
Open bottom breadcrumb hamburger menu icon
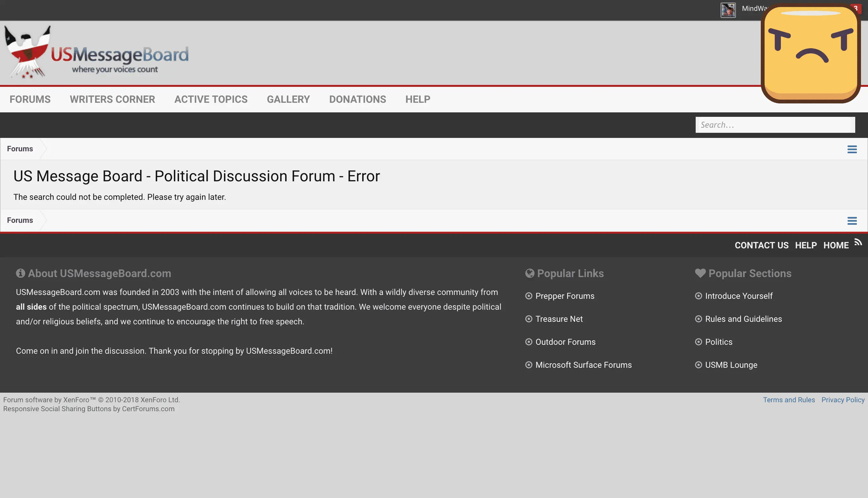(852, 221)
